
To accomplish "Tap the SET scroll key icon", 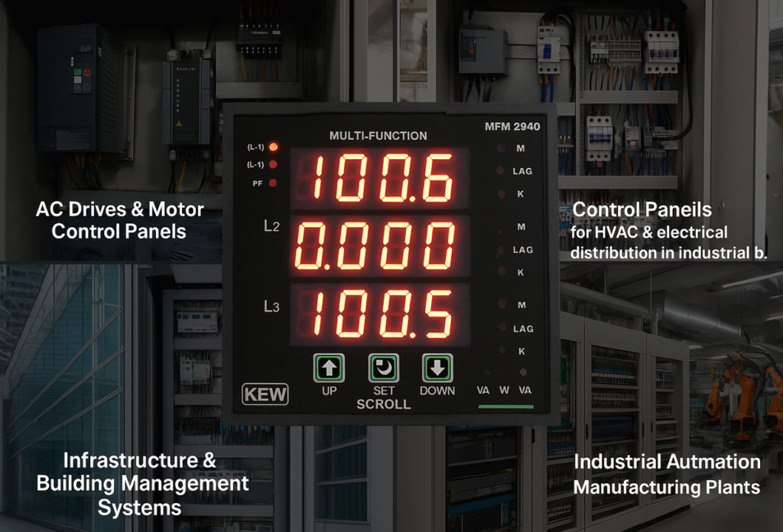I will click(x=384, y=368).
